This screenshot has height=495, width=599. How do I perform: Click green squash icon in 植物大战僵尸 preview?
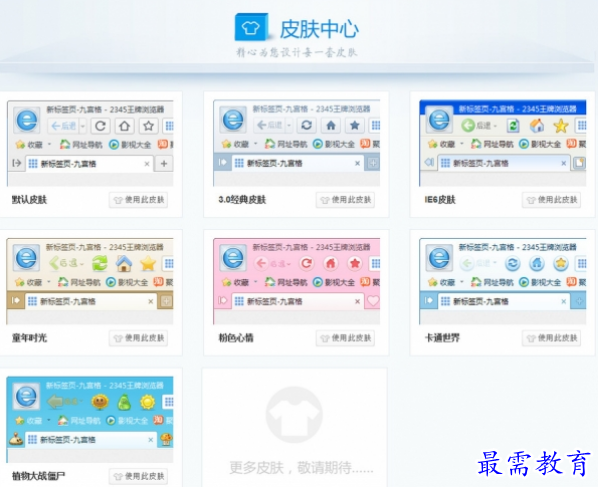click(x=124, y=402)
